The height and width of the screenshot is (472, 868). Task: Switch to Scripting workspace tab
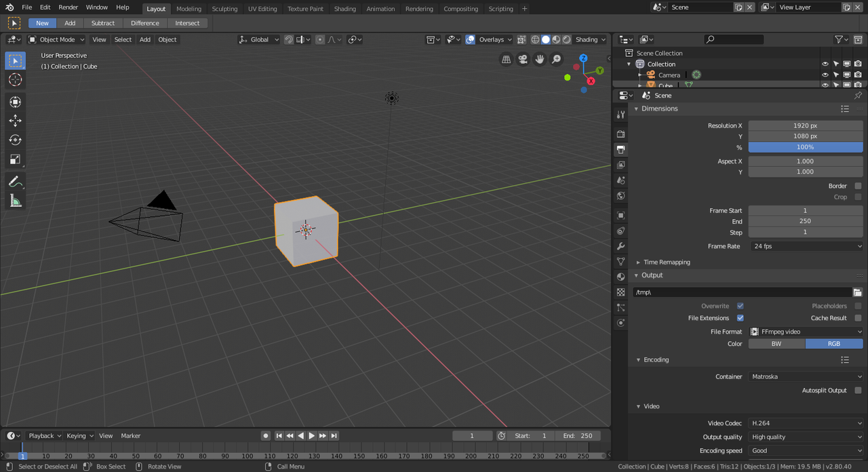pos(501,9)
